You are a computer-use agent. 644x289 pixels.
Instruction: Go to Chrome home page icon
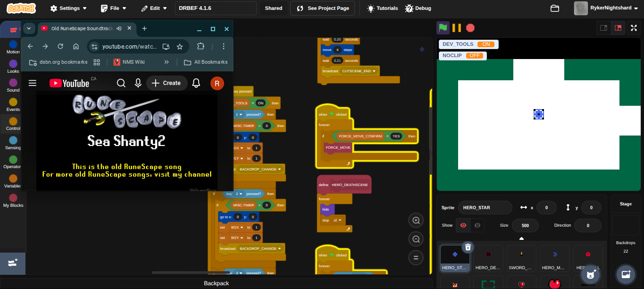[76, 46]
